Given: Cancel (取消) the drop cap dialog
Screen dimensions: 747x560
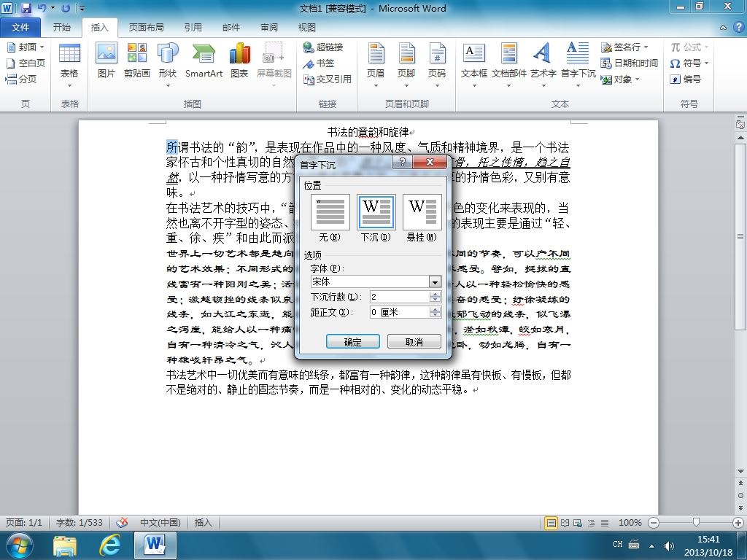Looking at the screenshot, I should coord(414,341).
